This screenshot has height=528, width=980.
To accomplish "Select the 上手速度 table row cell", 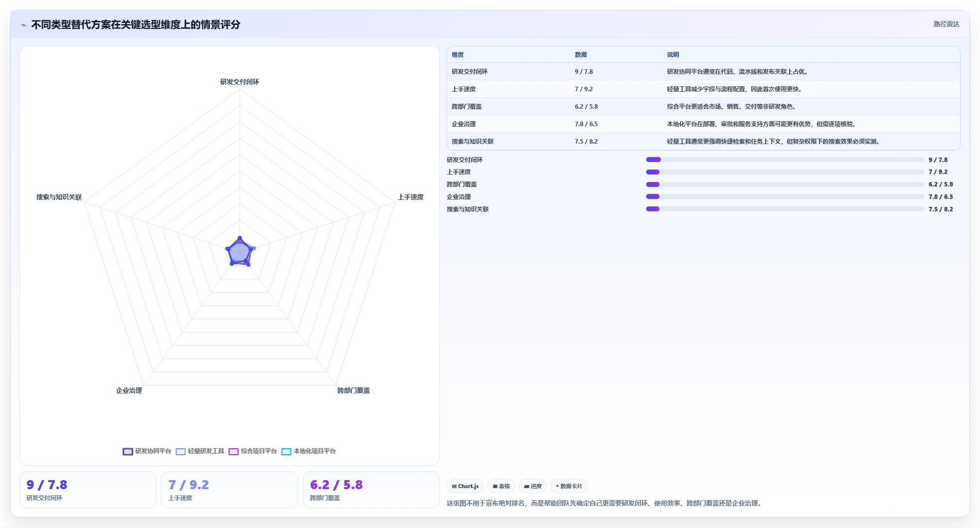I will coord(464,89).
